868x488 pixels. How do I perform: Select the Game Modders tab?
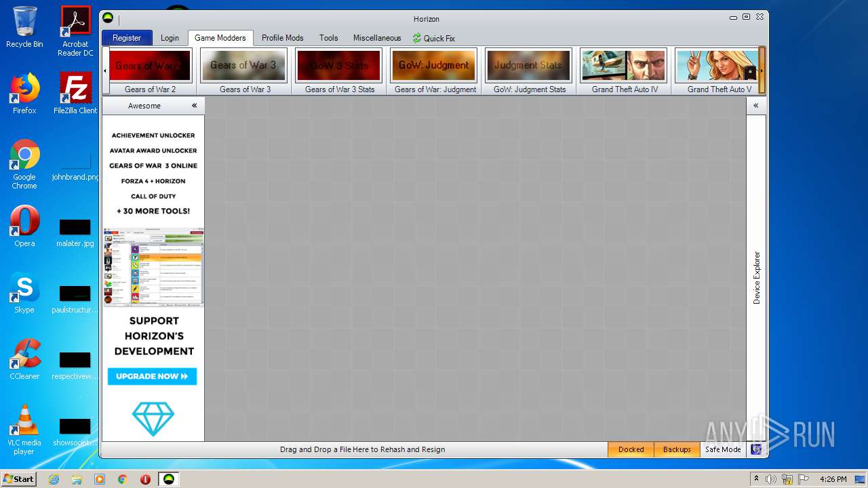click(220, 38)
